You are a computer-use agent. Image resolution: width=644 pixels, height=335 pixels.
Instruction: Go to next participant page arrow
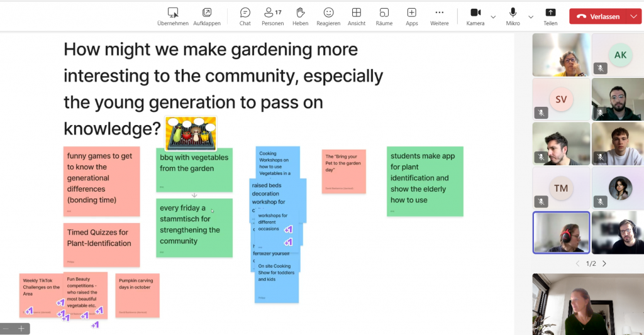(x=604, y=263)
